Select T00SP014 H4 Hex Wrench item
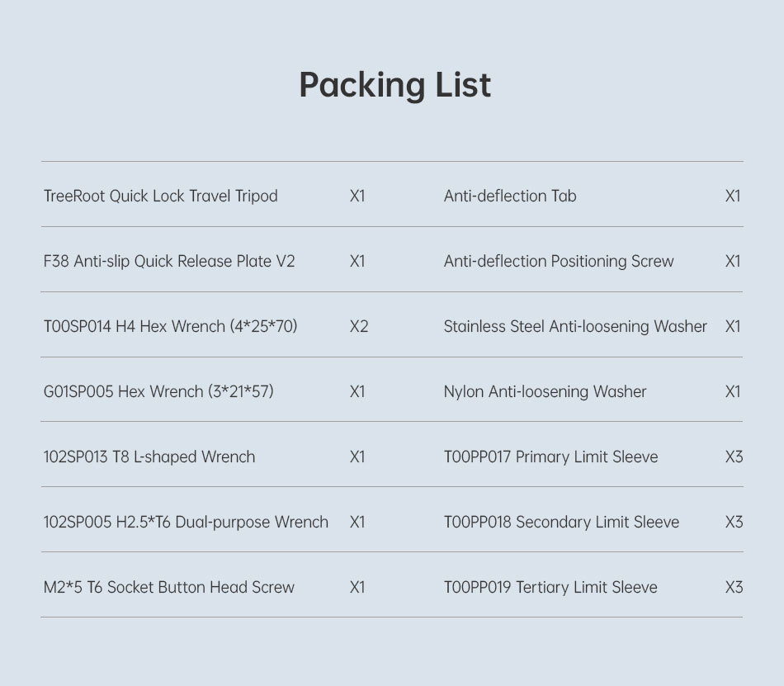Image resolution: width=784 pixels, height=686 pixels. point(170,327)
